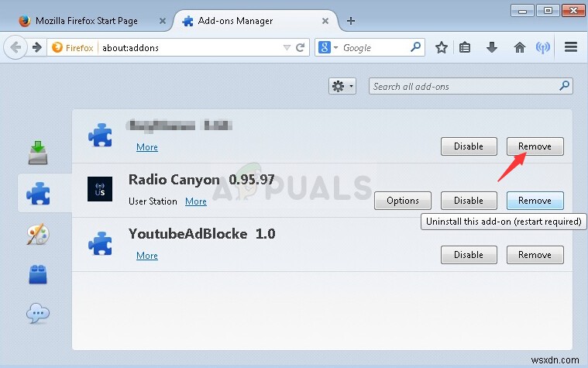The height and width of the screenshot is (368, 588).
Task: Select the Add-ons Manager tab
Action: point(236,21)
